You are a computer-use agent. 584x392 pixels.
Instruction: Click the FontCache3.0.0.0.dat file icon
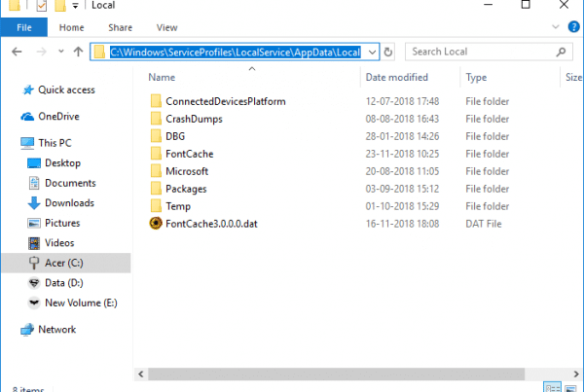(156, 224)
